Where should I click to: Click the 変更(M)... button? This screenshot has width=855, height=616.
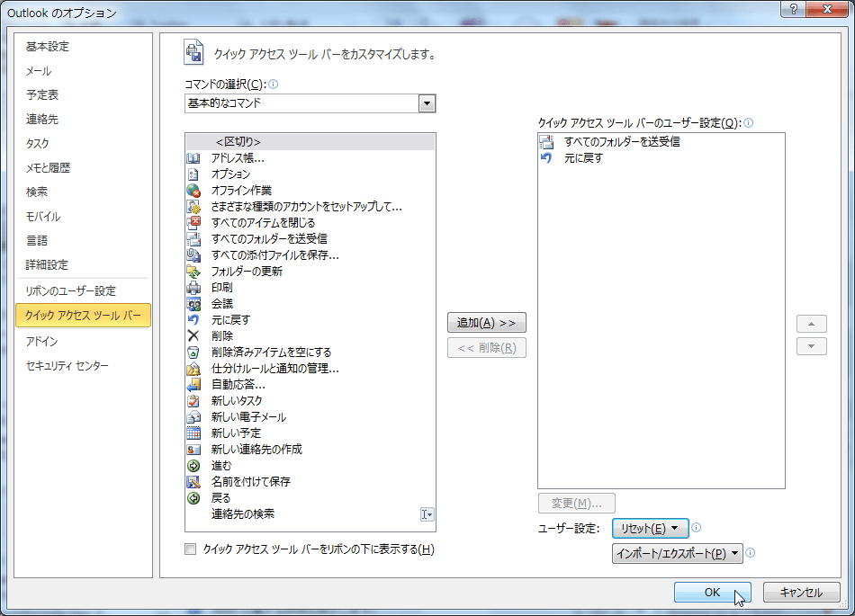tap(576, 504)
